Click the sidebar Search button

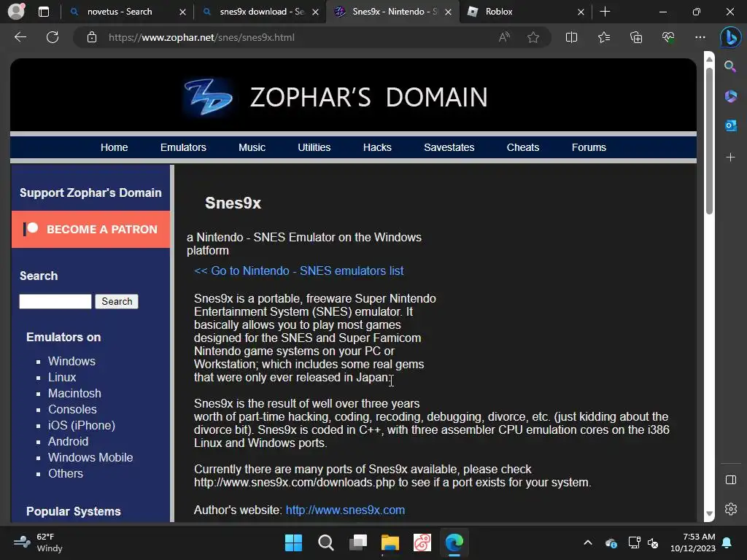click(x=117, y=301)
